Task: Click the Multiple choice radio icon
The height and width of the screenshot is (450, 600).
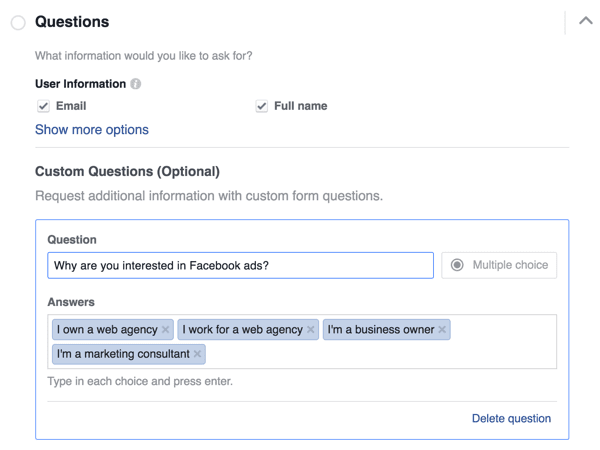Action: [x=457, y=265]
